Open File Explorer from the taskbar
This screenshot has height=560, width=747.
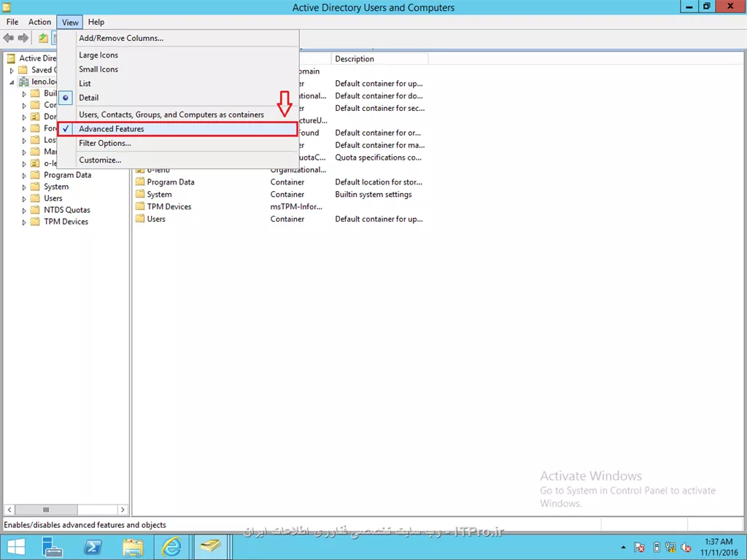133,547
